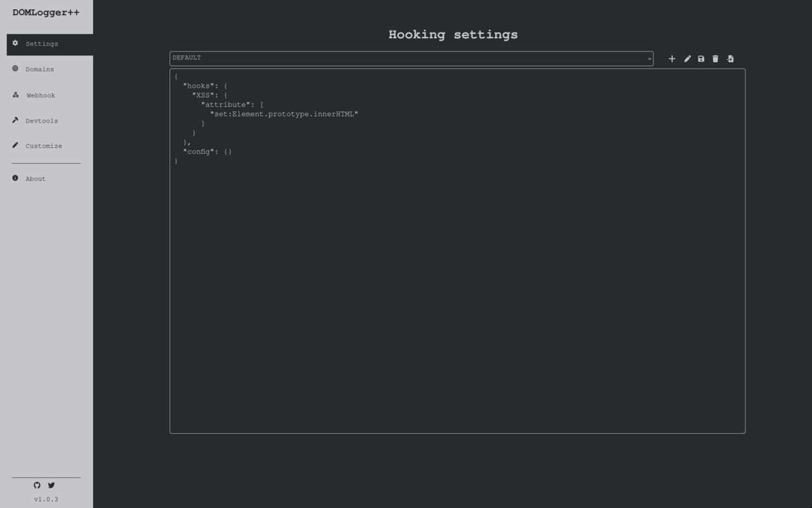The image size is (812, 508).
Task: Click the Devtools arrow icon
Action: coord(15,120)
